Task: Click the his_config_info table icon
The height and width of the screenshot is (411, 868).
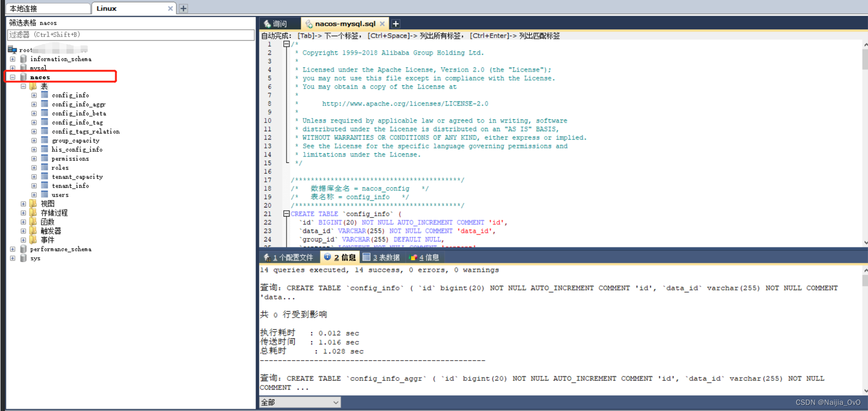Action: click(x=45, y=149)
